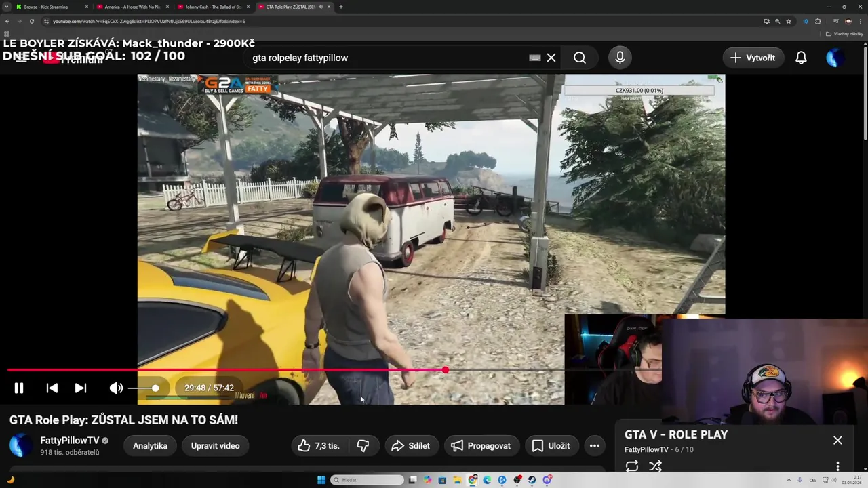This screenshot has height=488, width=868.
Task: Open Microsoft Edge from the taskbar
Action: [x=488, y=480]
